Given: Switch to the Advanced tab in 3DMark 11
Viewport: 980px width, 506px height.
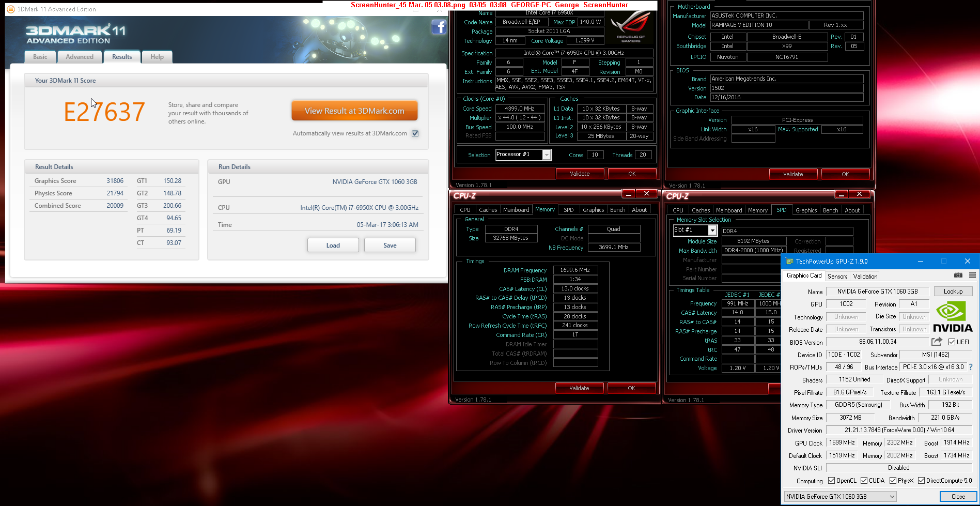Looking at the screenshot, I should click(80, 57).
